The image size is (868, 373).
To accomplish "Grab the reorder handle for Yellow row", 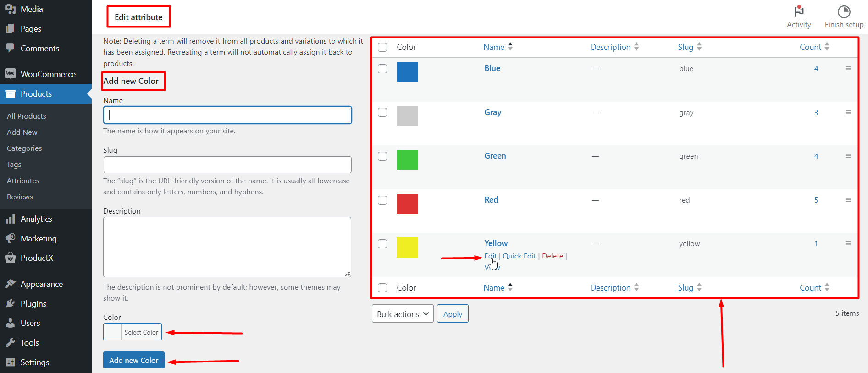I will (x=848, y=243).
